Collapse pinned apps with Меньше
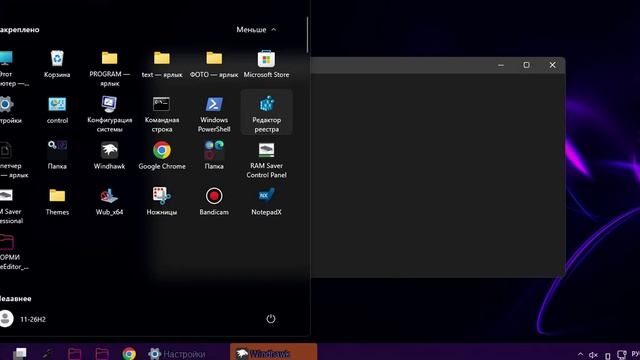Image resolution: width=640 pixels, height=360 pixels. [x=256, y=29]
